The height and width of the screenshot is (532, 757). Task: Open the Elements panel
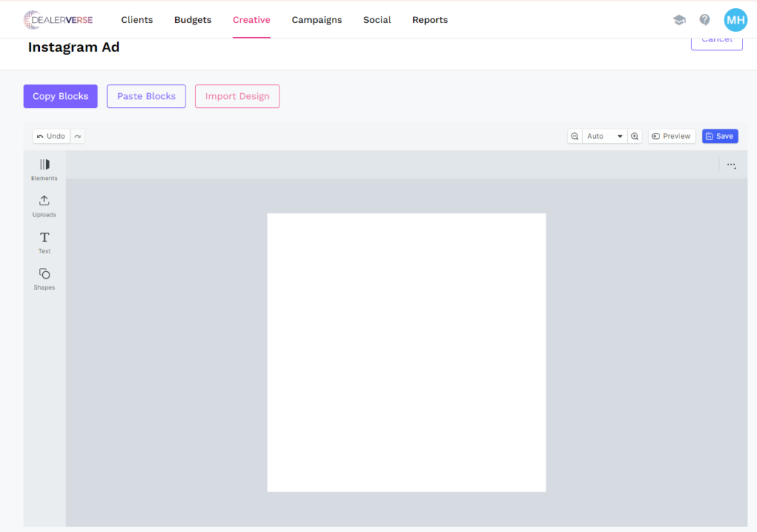point(44,168)
